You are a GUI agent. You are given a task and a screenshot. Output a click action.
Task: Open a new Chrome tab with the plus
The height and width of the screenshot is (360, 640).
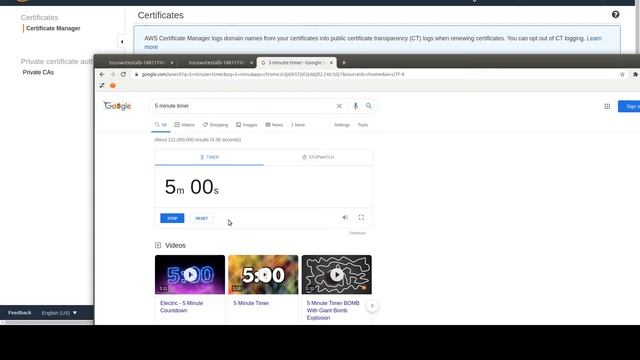(344, 62)
